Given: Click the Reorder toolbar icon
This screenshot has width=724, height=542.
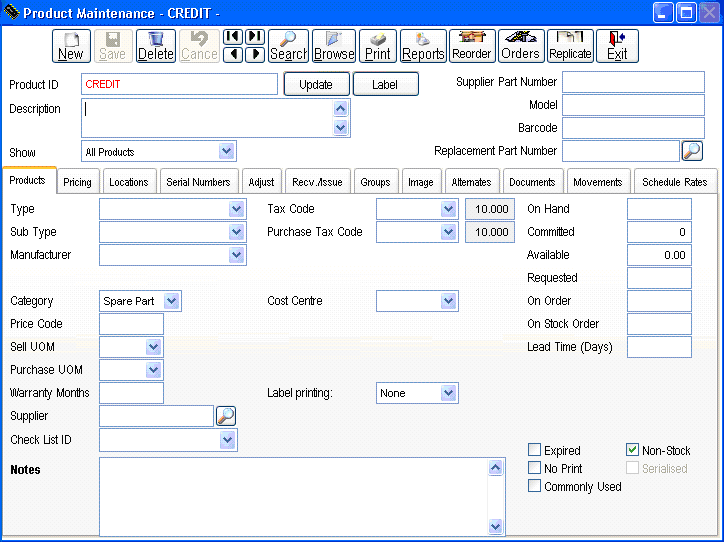Looking at the screenshot, I should click(x=472, y=46).
